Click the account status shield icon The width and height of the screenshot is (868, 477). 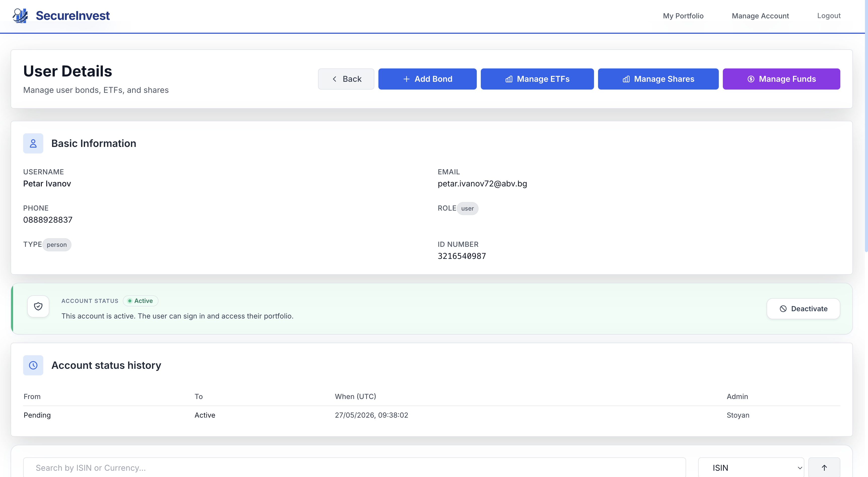[38, 306]
